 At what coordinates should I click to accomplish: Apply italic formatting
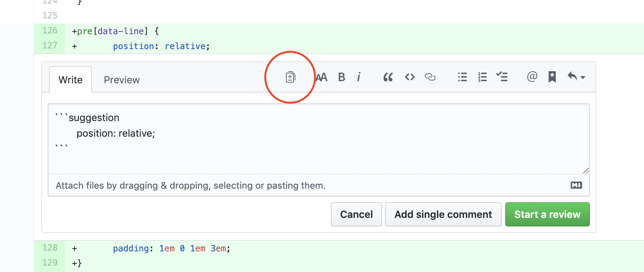coord(359,77)
